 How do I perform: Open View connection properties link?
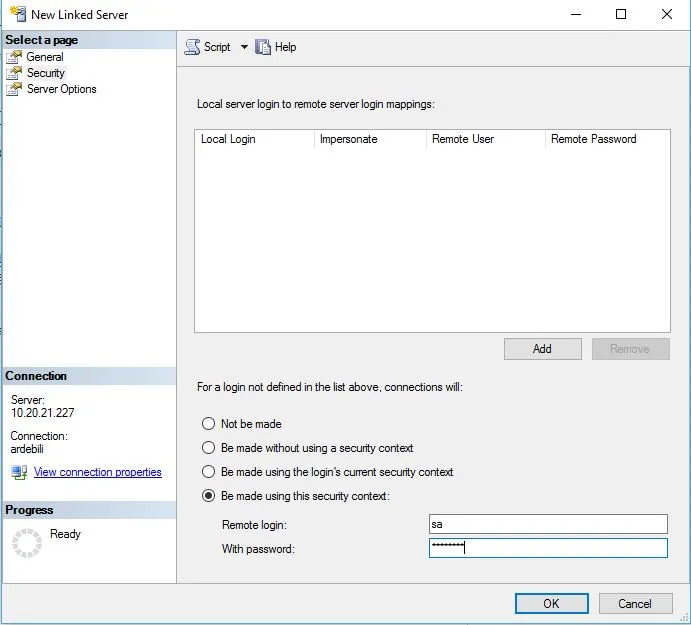pyautogui.click(x=98, y=472)
